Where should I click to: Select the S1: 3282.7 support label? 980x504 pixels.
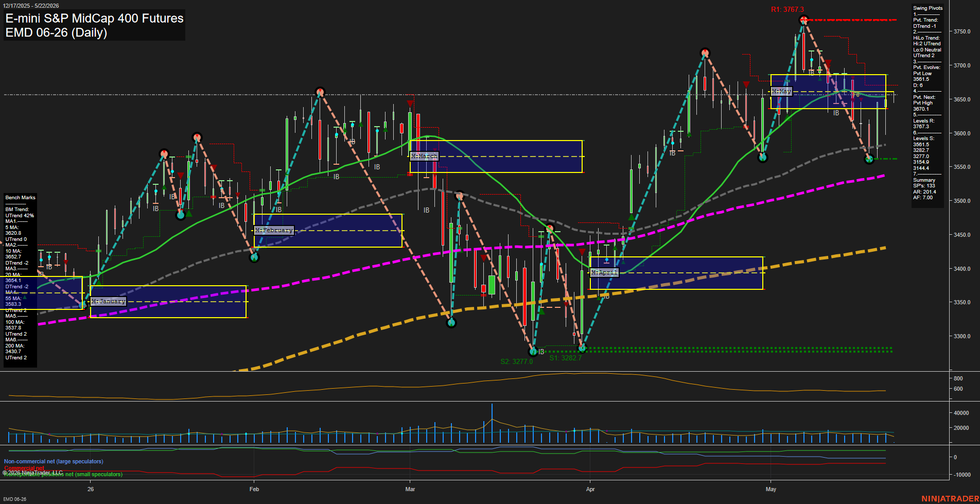565,358
